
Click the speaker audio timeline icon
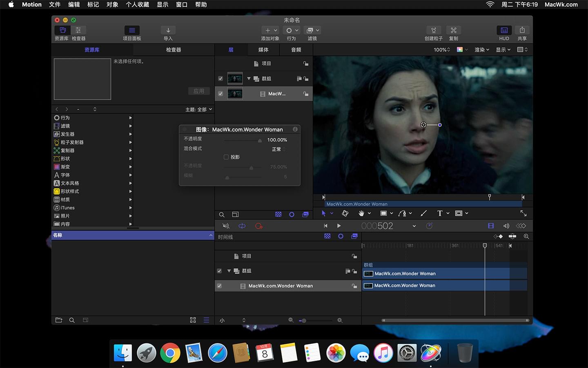coord(506,226)
